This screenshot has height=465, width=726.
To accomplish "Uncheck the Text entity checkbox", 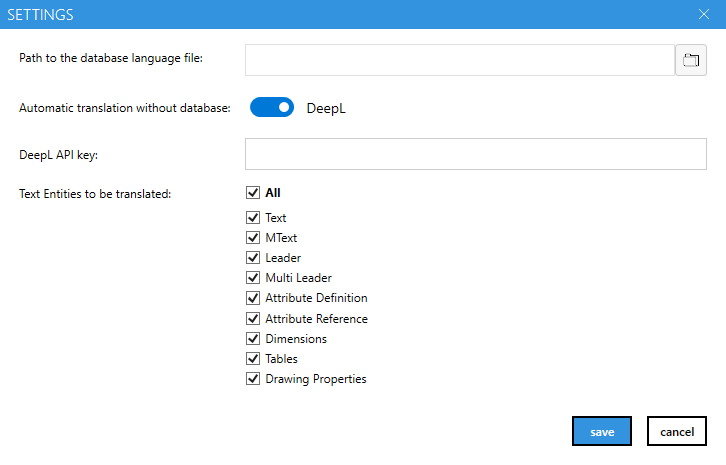I will (253, 217).
